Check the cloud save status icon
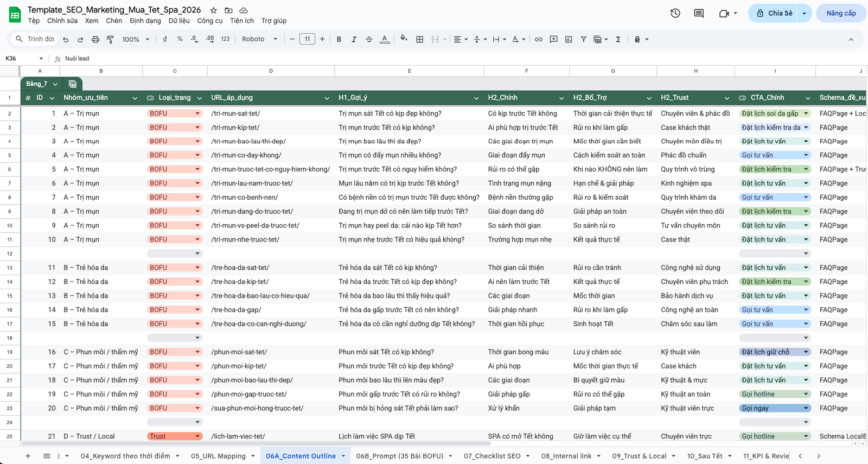 point(244,10)
